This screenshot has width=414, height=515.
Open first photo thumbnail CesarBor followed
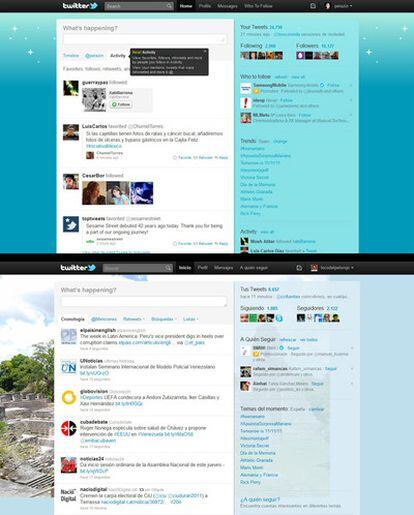pos(94,193)
